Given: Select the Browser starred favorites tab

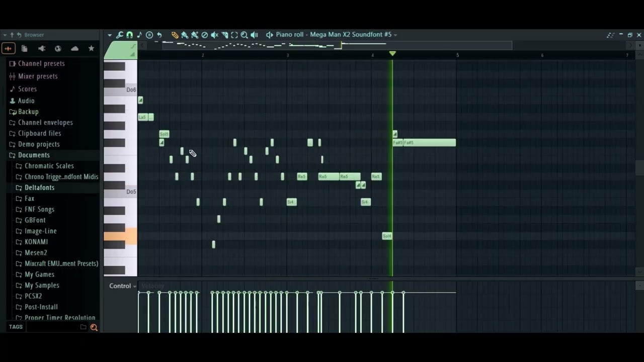Looking at the screenshot, I should (x=91, y=48).
